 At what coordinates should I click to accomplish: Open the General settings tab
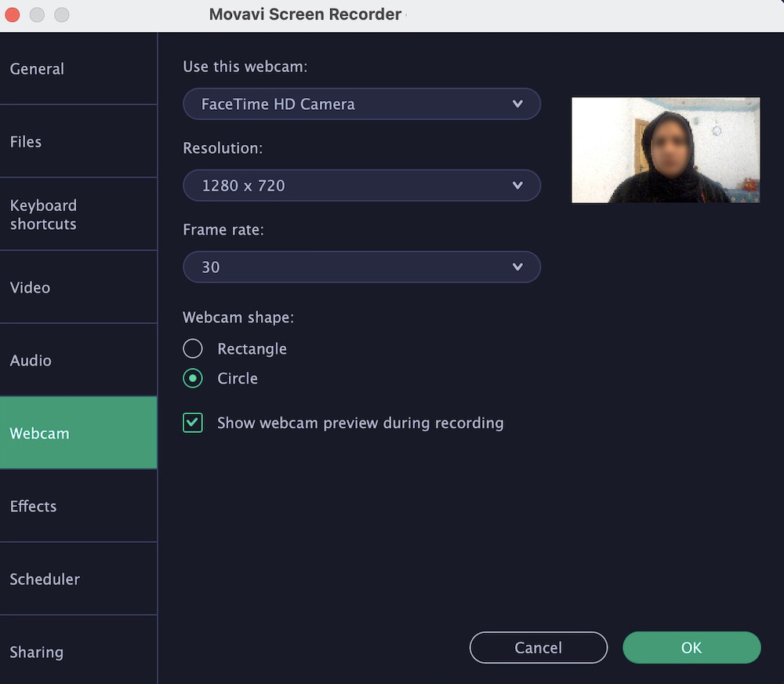click(78, 68)
